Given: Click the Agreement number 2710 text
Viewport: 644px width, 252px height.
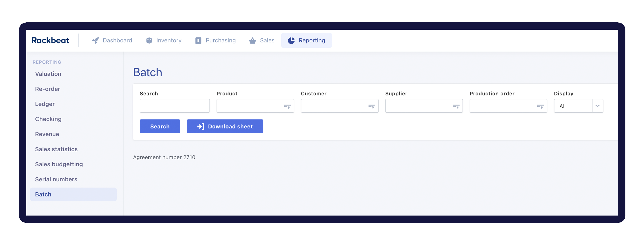Looking at the screenshot, I should pyautogui.click(x=164, y=157).
